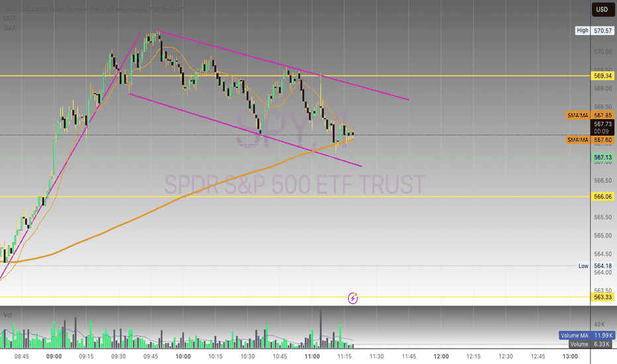The height and width of the screenshot is (364, 617).
Task: Click the 09:15 time axis label
Action: tap(86, 357)
